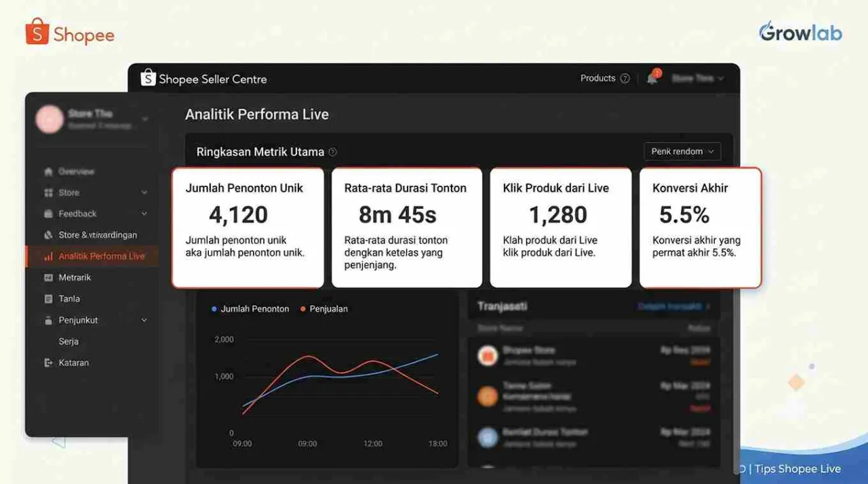The width and height of the screenshot is (868, 484).
Task: Click the sidebar store avatar
Action: 50,119
